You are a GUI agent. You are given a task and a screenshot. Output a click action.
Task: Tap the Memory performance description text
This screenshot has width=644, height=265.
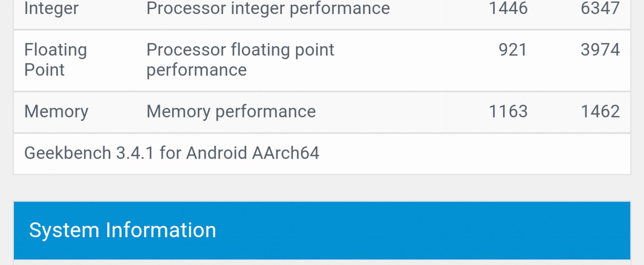pyautogui.click(x=231, y=112)
